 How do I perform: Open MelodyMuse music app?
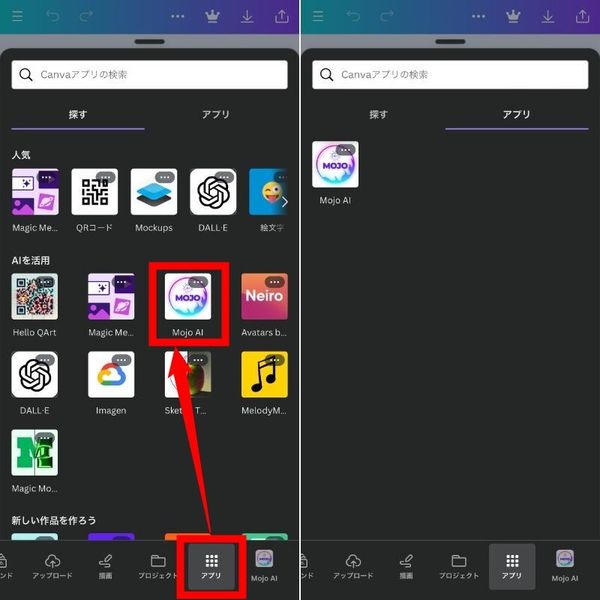pos(264,374)
